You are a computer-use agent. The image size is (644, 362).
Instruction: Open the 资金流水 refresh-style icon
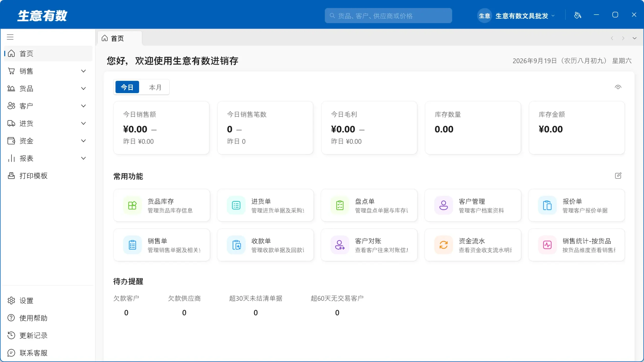click(x=444, y=245)
